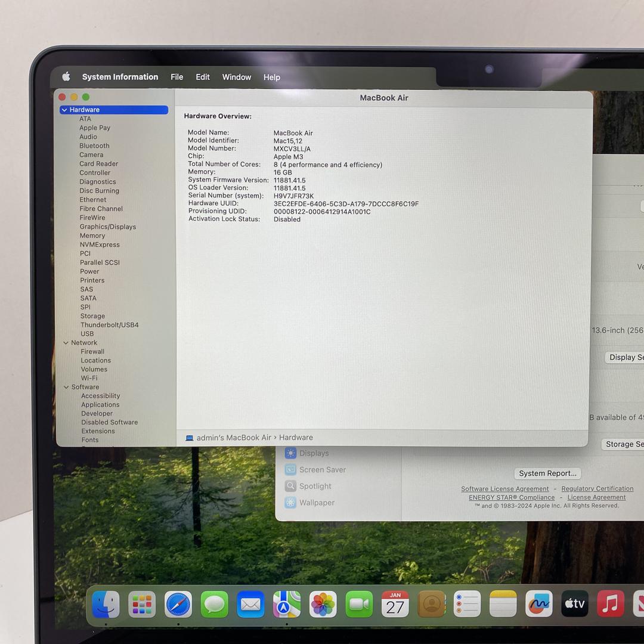Screen dimensions: 644x644
Task: Select the Spotlight icon in System Settings
Action: pyautogui.click(x=290, y=486)
